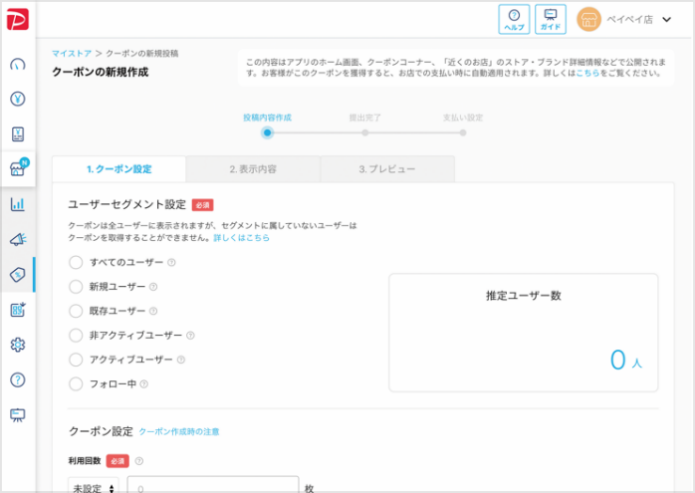Select the coupon tag sidebar icon

click(18, 274)
